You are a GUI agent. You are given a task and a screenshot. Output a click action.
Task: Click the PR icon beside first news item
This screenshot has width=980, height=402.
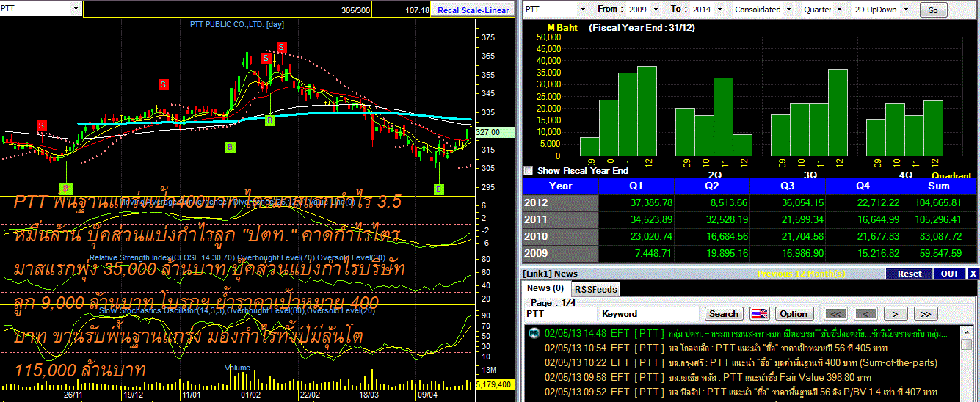(534, 333)
